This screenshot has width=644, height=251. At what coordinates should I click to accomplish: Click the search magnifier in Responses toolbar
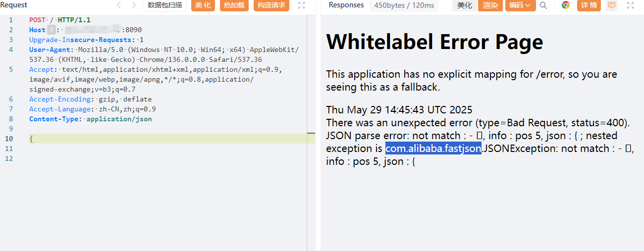click(x=543, y=5)
